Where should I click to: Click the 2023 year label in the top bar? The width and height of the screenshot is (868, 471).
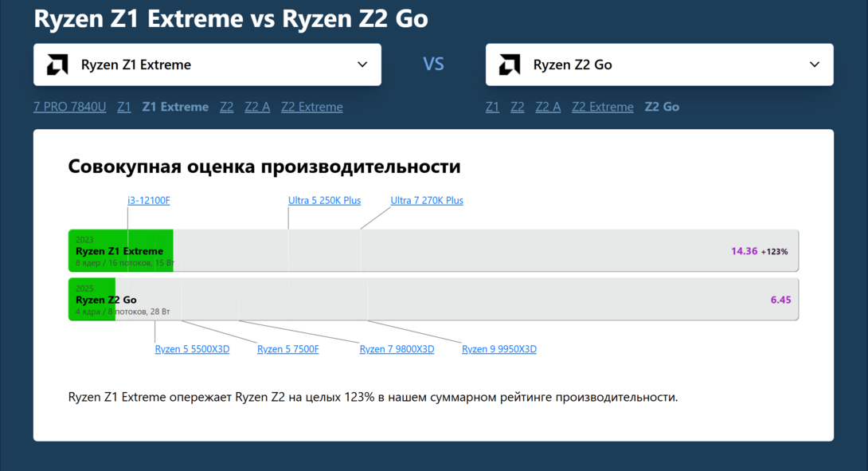tap(84, 240)
